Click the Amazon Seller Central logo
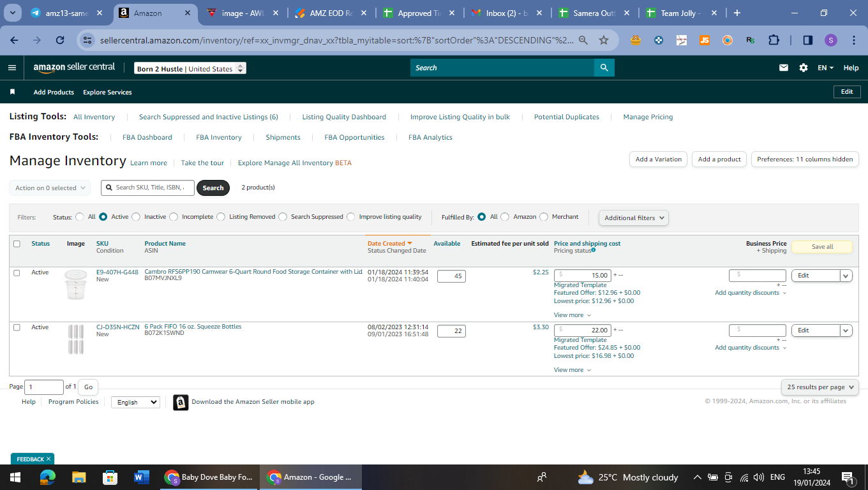The image size is (868, 490). pyautogui.click(x=74, y=68)
